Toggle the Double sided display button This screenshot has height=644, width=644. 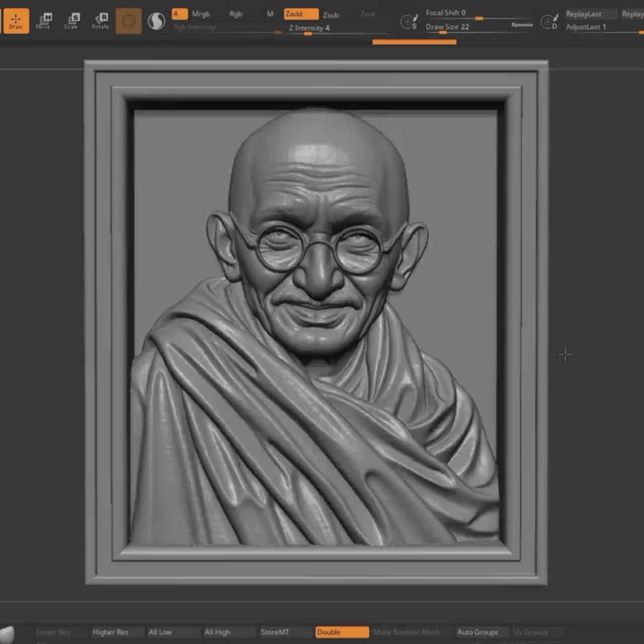[342, 632]
